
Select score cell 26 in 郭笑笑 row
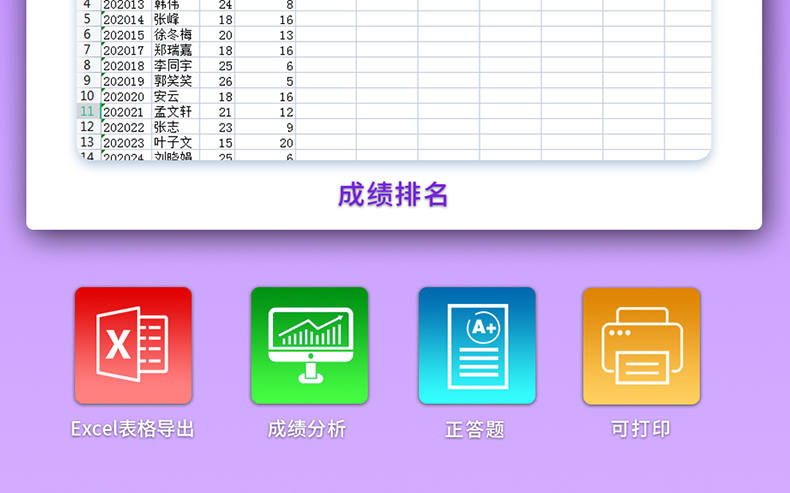point(224,81)
